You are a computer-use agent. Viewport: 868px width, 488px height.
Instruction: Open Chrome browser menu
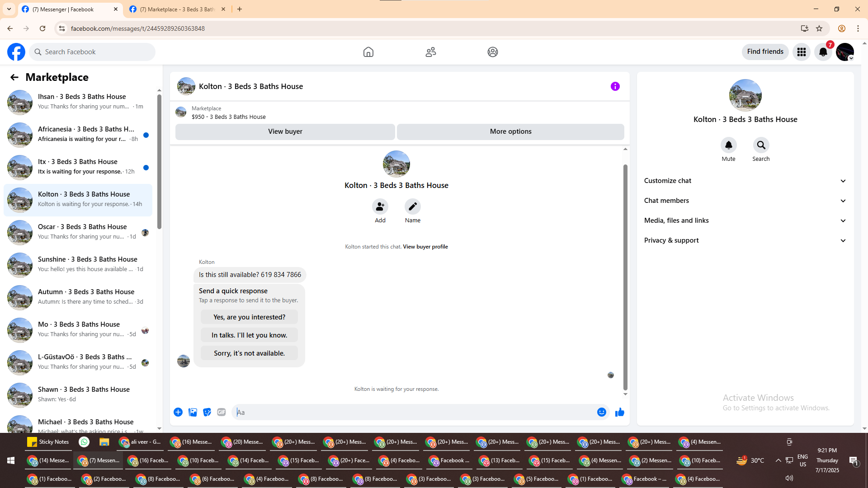click(858, 28)
